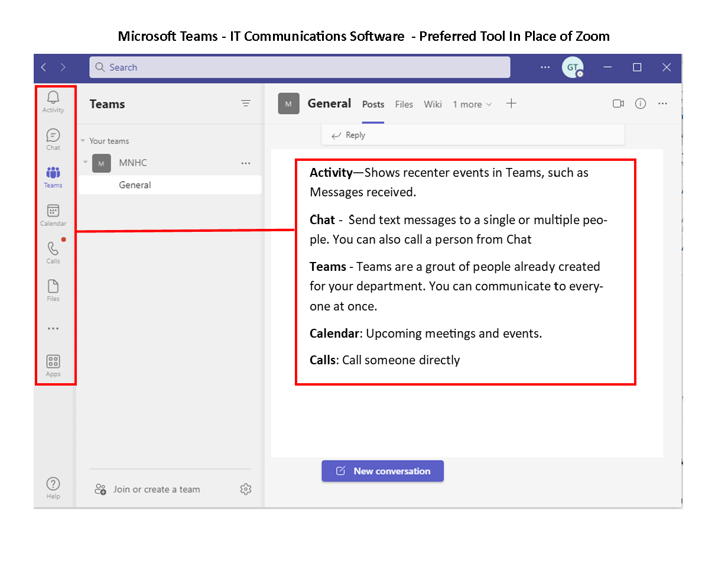Collapse the Your teams section
The width and height of the screenshot is (728, 563).
(83, 141)
